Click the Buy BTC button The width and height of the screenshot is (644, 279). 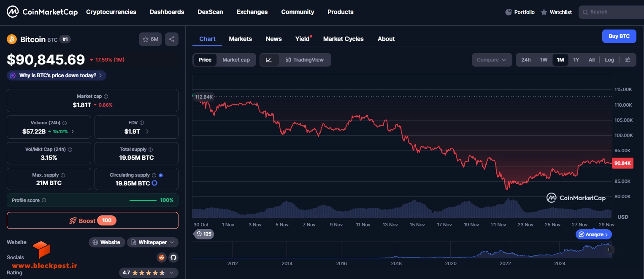619,36
